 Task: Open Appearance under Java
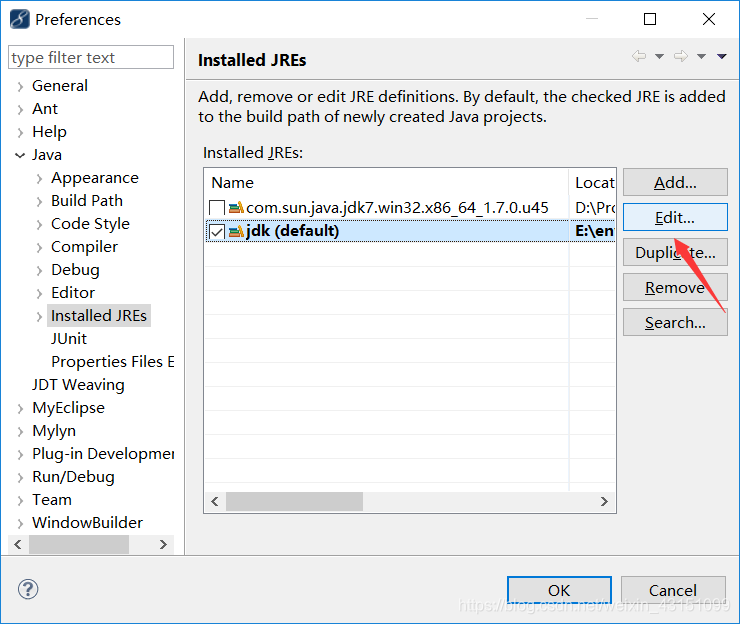click(x=95, y=178)
